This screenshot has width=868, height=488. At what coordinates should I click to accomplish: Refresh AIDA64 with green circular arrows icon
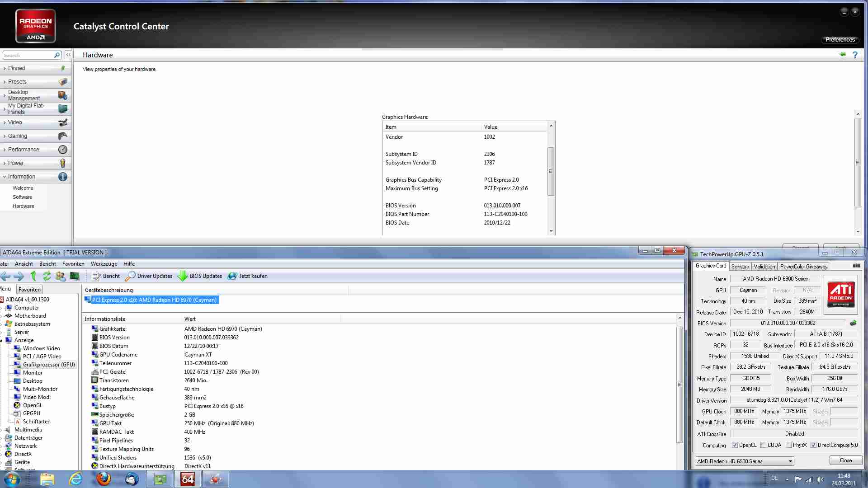[47, 276]
